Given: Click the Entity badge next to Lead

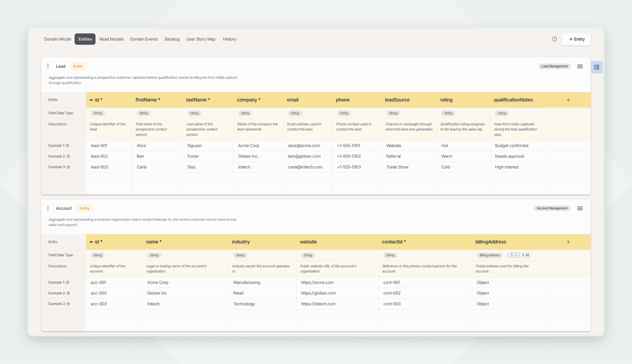Looking at the screenshot, I should coord(78,66).
